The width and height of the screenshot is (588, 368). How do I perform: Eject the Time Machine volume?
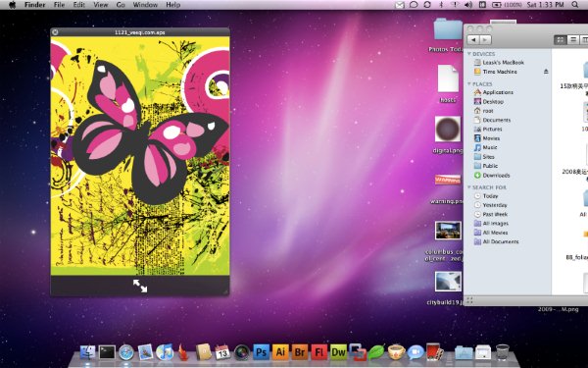click(x=546, y=72)
